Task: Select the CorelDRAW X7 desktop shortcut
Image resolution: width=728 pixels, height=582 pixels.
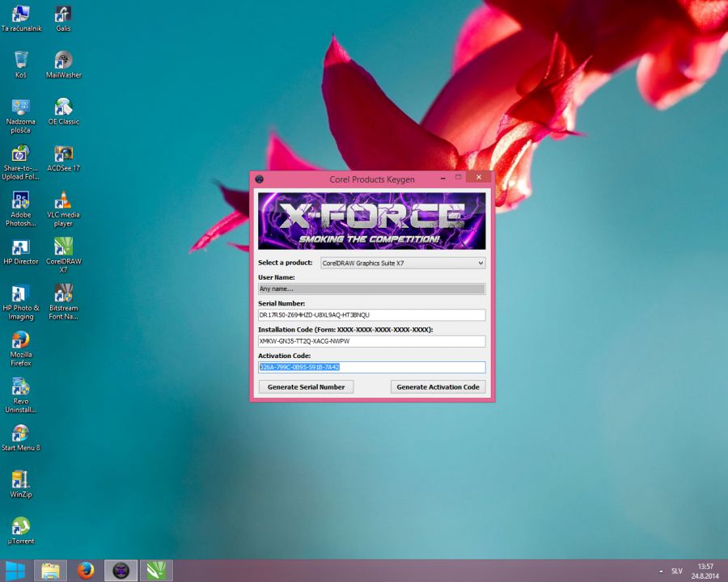Action: pyautogui.click(x=64, y=255)
